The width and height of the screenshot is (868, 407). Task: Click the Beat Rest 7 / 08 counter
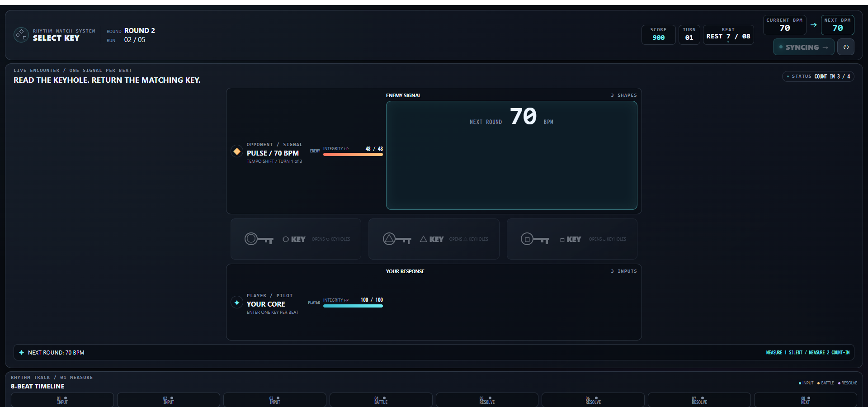point(728,35)
